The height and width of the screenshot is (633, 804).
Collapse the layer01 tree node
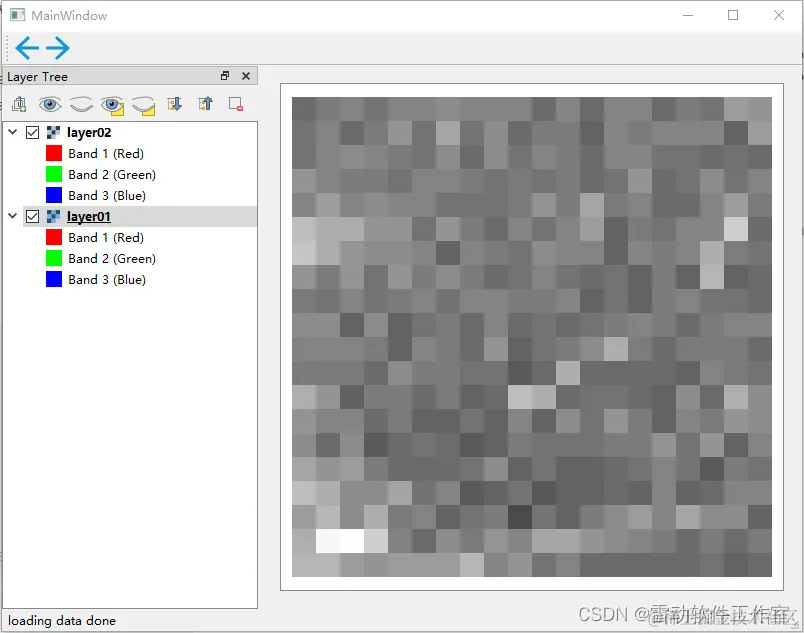click(x=13, y=216)
